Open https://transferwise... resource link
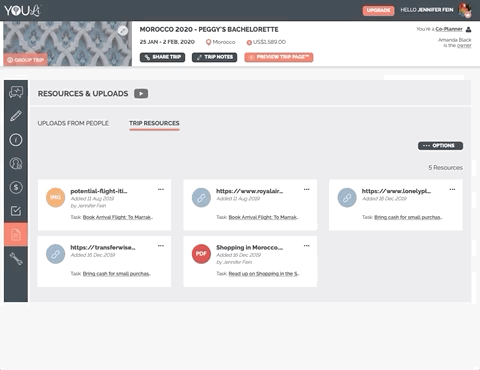 coord(103,247)
